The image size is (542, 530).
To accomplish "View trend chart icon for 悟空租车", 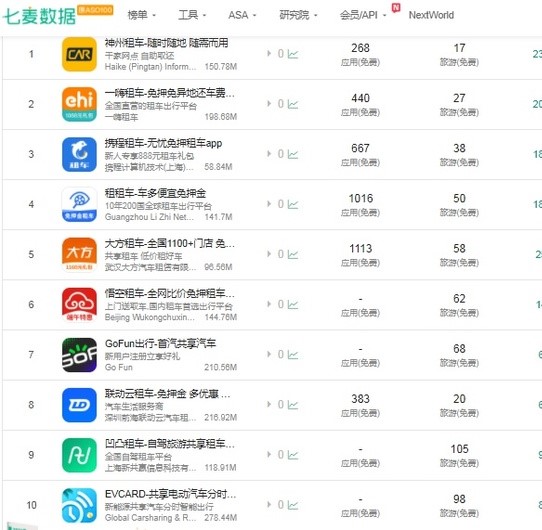I will point(293,305).
